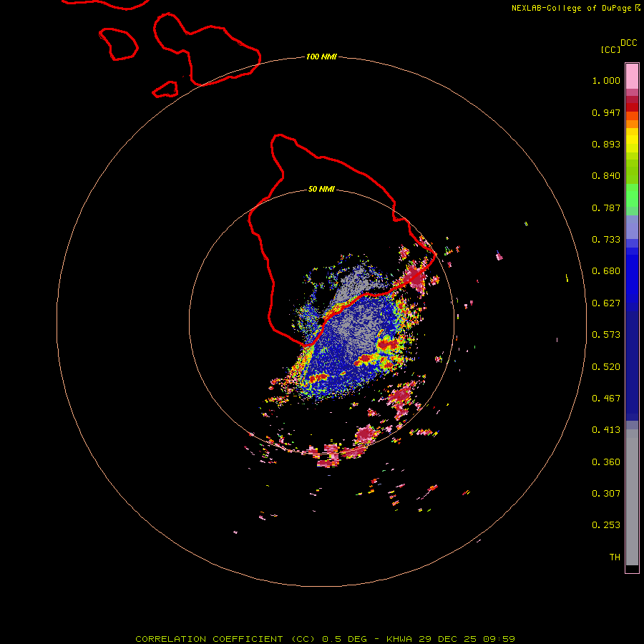This screenshot has height=644, width=644.
Task: Click the 0.947 scale value
Action: (606, 112)
